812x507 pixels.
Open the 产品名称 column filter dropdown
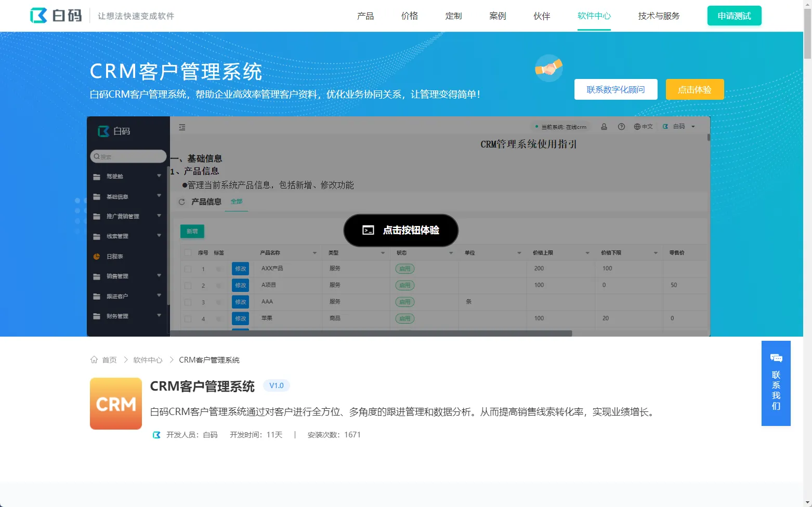pos(315,253)
